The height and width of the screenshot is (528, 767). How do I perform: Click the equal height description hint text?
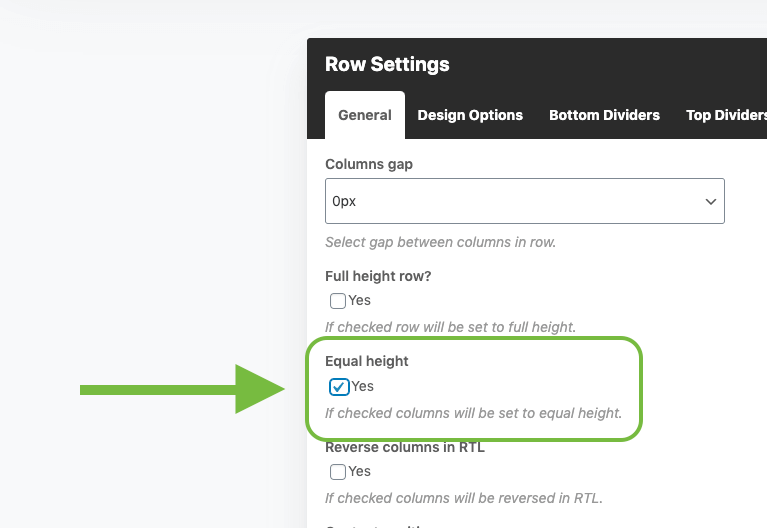point(474,413)
